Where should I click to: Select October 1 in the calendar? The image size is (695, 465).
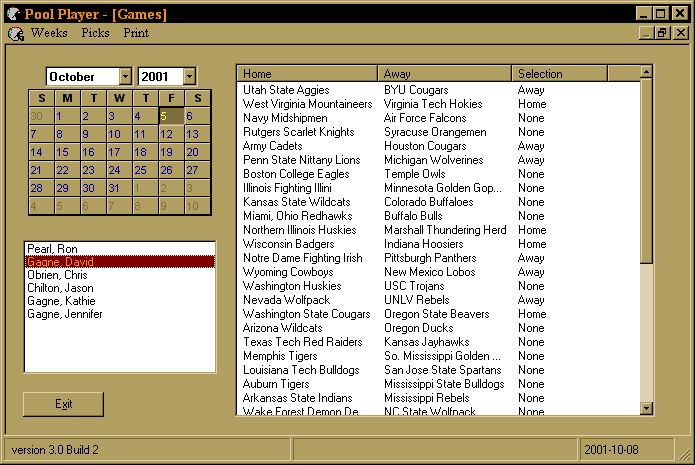point(67,116)
